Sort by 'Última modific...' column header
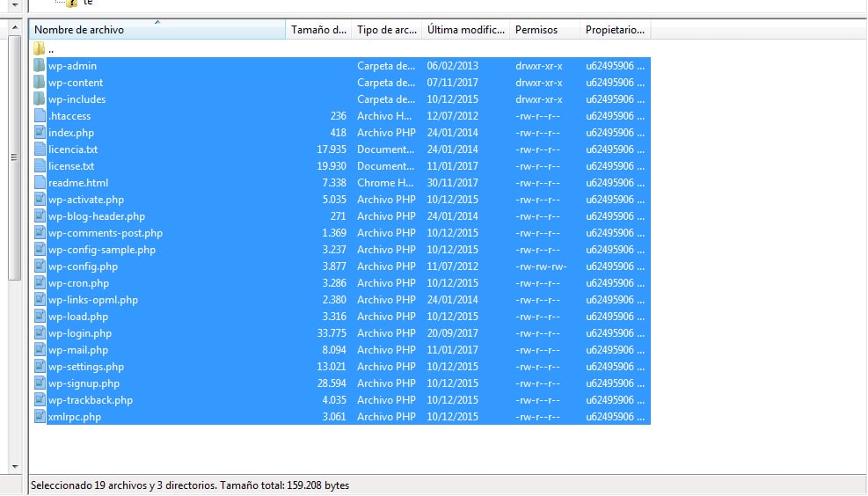 point(464,30)
